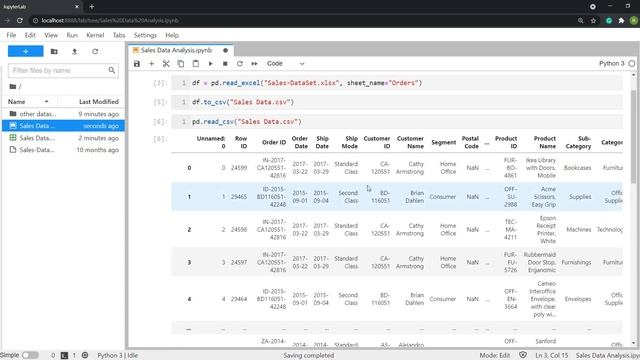Reload the browser page
The height and width of the screenshot is (360, 640).
20,20
